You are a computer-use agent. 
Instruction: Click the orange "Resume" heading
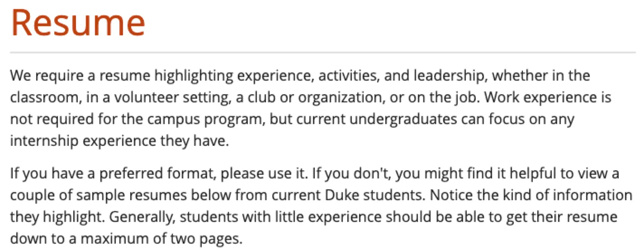(78, 23)
